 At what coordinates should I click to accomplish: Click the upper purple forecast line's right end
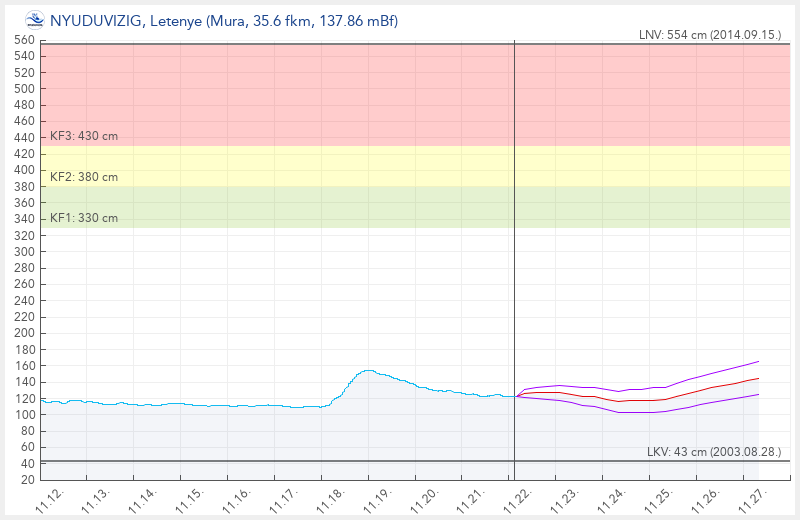(x=758, y=361)
